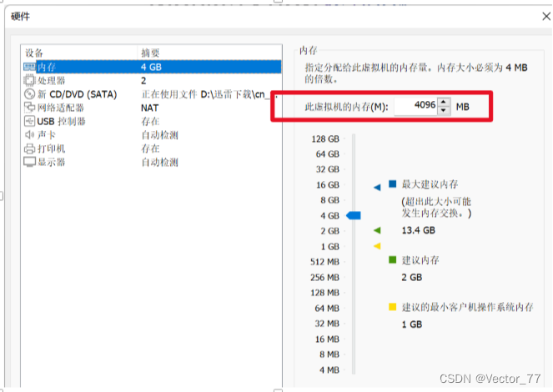553x392 pixels.
Task: Click the 13.4 GB maximum memory value
Action: coord(418,230)
